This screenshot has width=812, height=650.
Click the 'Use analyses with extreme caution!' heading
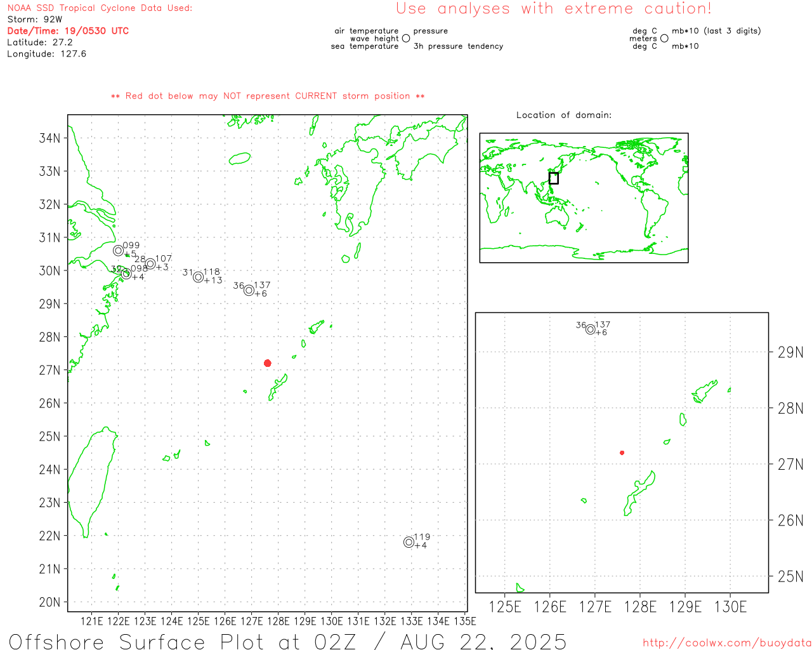pyautogui.click(x=554, y=9)
